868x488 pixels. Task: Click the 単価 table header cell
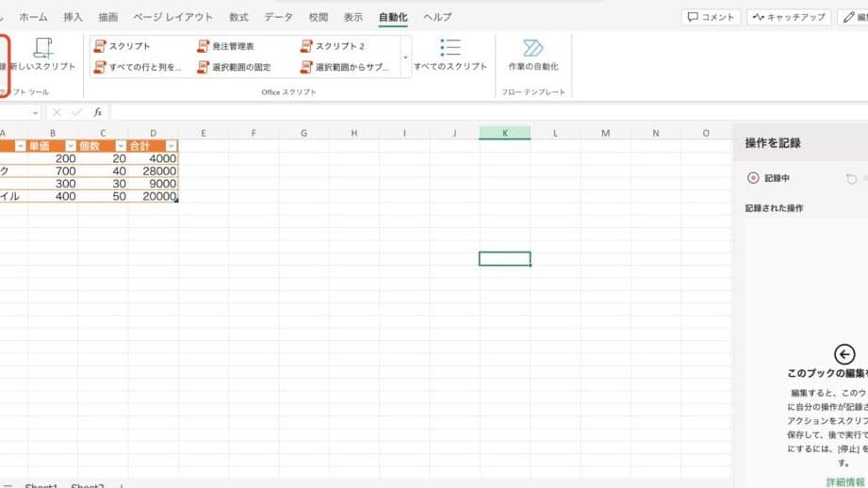point(53,146)
